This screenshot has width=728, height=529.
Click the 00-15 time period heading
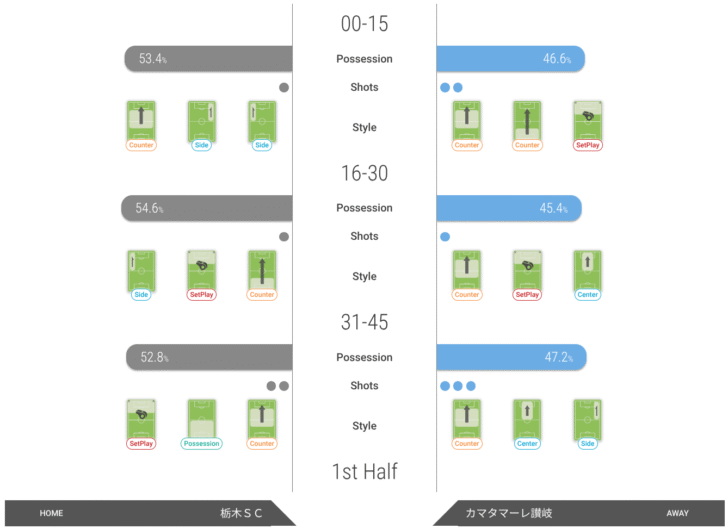point(364,24)
